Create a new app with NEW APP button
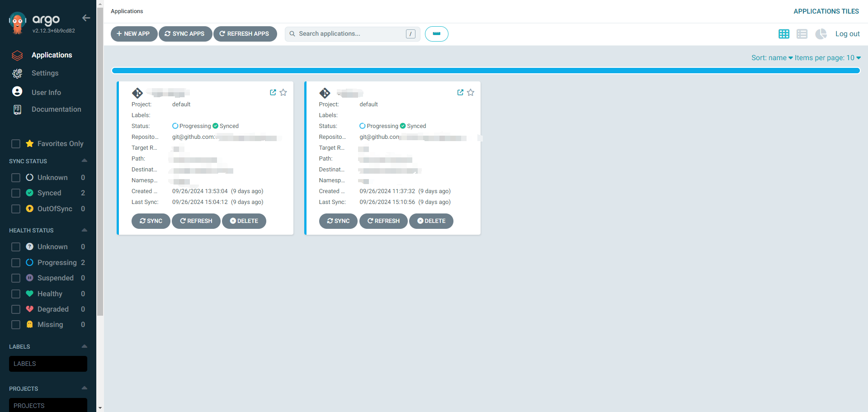 134,33
